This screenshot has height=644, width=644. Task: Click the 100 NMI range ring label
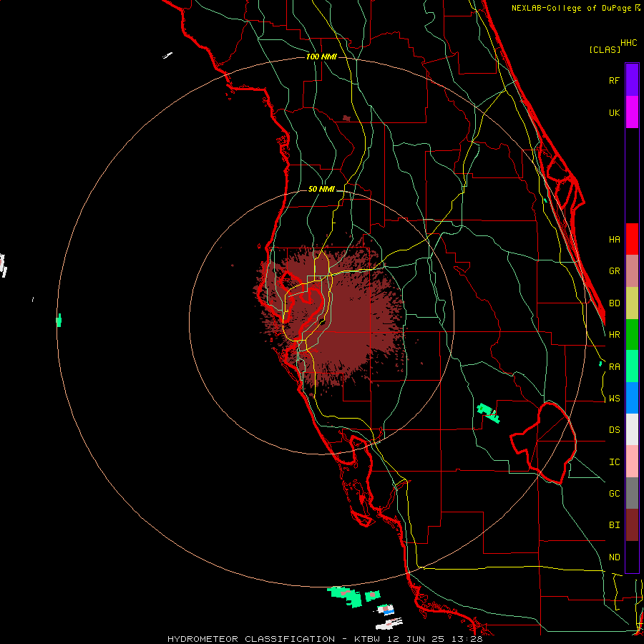pyautogui.click(x=321, y=57)
